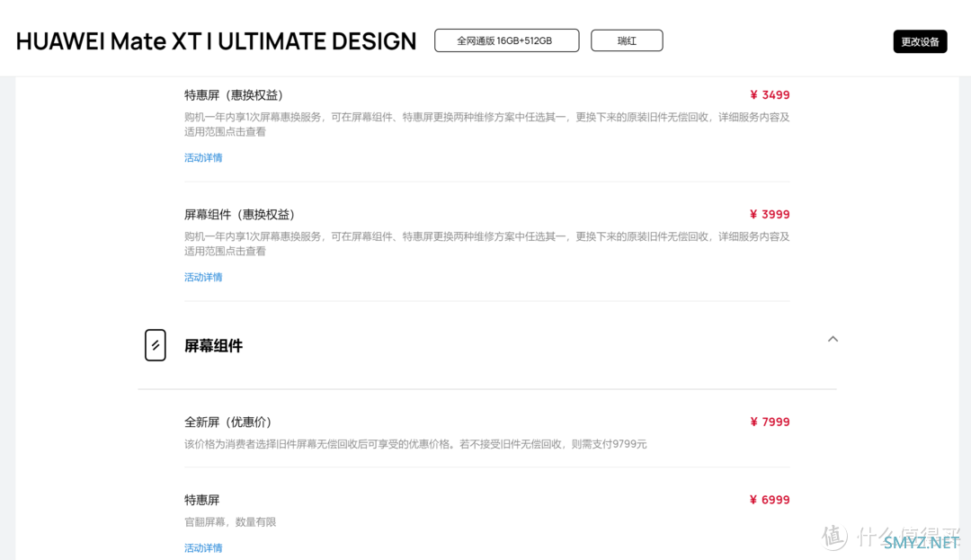Click the ¥ 3499 price
This screenshot has height=560, width=971.
pos(770,95)
